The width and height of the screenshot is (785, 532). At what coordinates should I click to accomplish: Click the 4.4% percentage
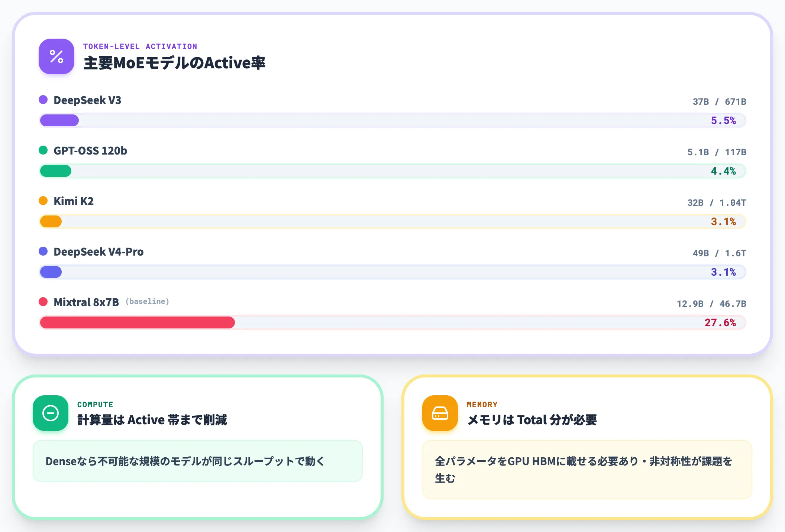click(x=723, y=171)
